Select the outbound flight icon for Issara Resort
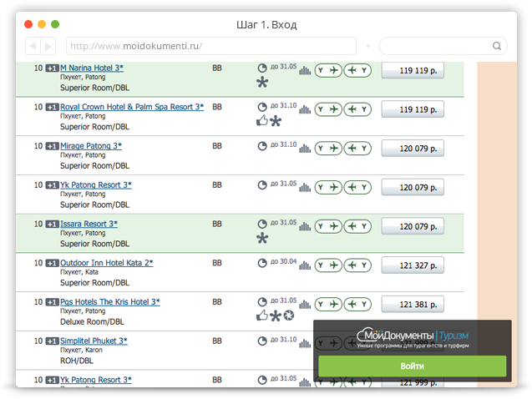The image size is (532, 399). tap(329, 226)
